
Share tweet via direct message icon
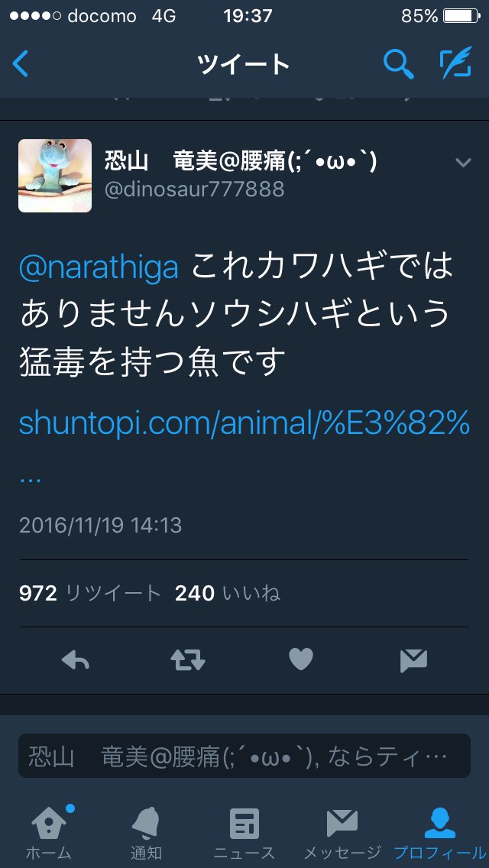[413, 660]
